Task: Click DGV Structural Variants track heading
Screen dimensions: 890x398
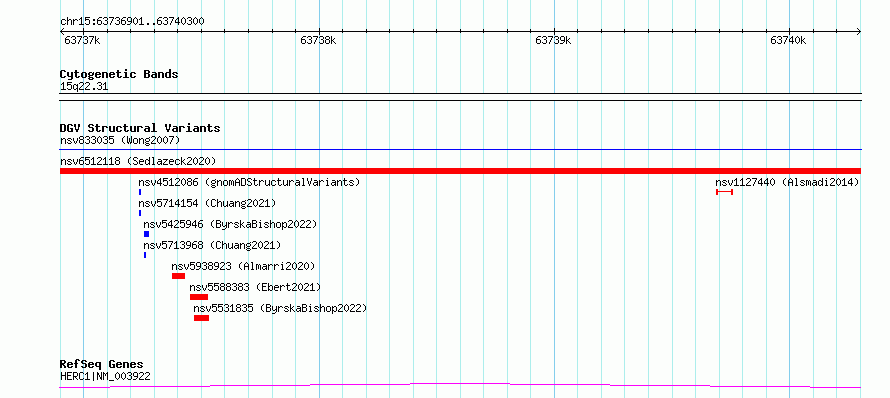Action: point(140,128)
